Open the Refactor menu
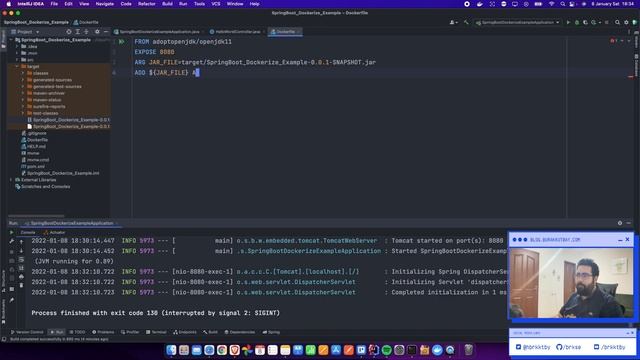 click(x=147, y=4)
